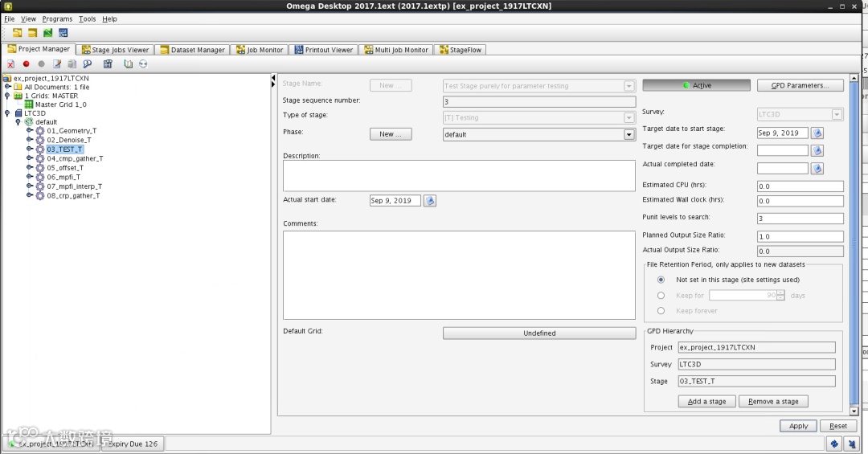The image size is (868, 454).
Task: Click into the Description text area
Action: click(x=459, y=176)
